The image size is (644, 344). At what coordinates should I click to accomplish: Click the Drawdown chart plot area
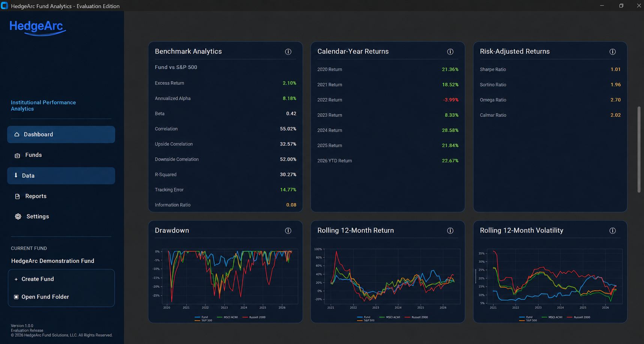(x=230, y=277)
